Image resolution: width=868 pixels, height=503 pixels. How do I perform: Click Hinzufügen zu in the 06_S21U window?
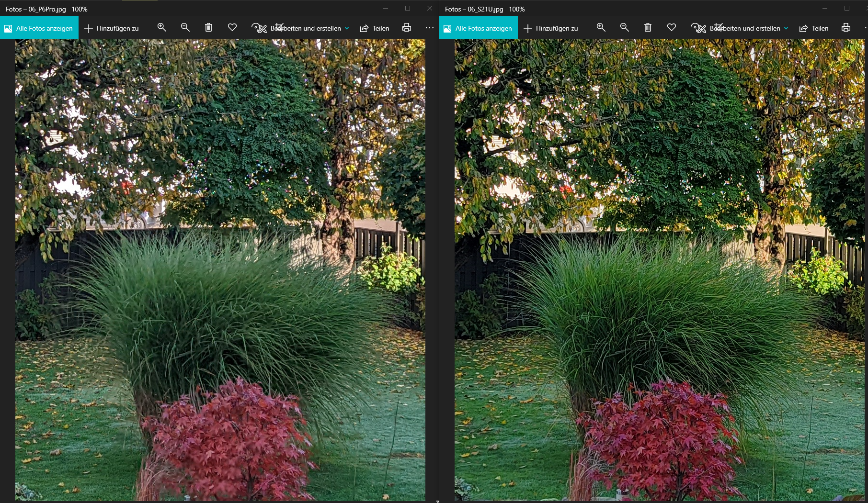[551, 28]
